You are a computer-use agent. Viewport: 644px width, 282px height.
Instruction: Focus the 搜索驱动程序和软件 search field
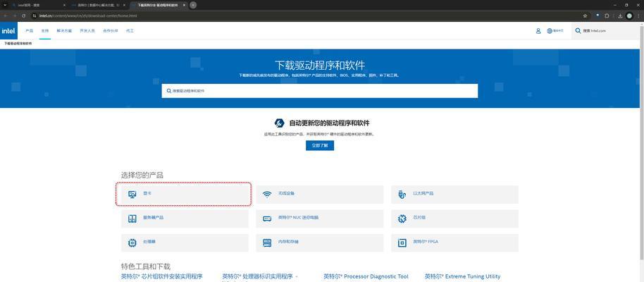pos(320,91)
